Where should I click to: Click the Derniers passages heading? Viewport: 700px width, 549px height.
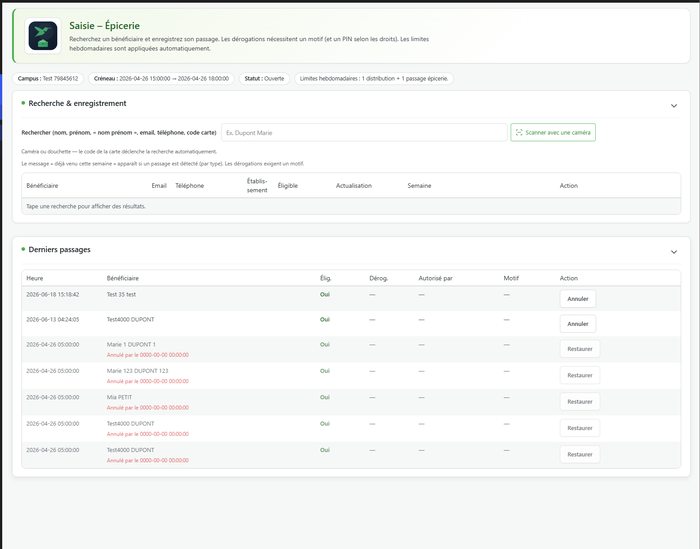tap(59, 250)
